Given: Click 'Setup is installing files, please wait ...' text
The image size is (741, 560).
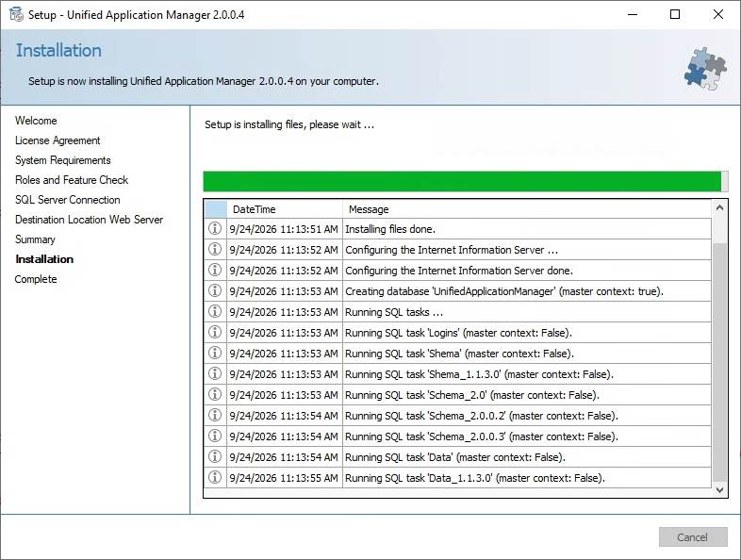Looking at the screenshot, I should click(x=289, y=124).
